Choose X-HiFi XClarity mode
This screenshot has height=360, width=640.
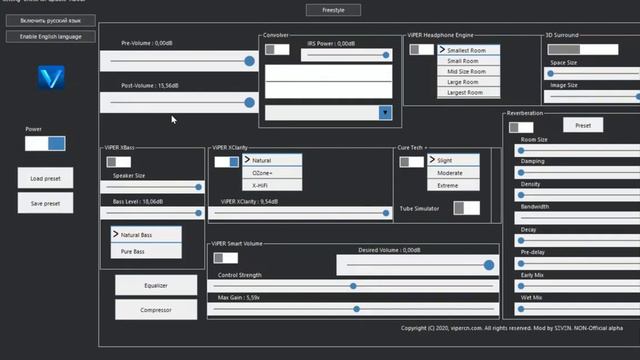[272, 185]
